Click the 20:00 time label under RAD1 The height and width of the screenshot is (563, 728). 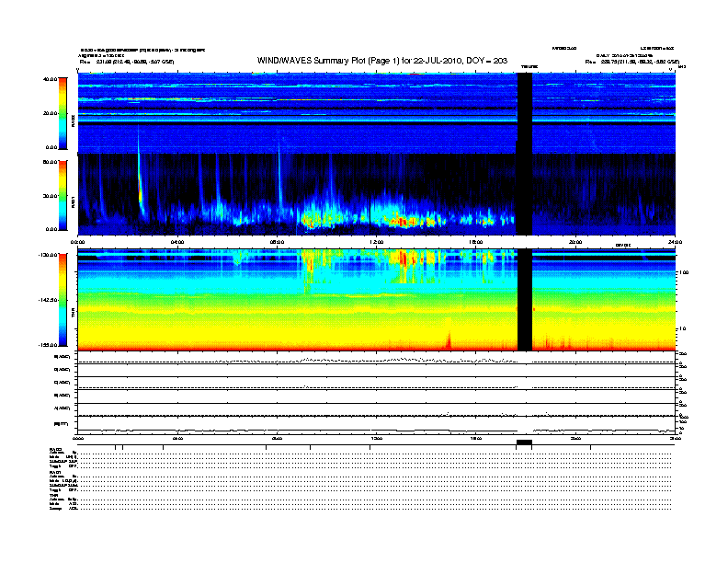(575, 242)
